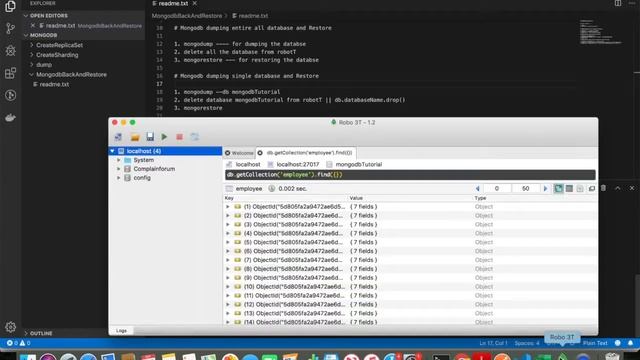
Task: Select the readme.txt editor tab
Action: (x=173, y=3)
